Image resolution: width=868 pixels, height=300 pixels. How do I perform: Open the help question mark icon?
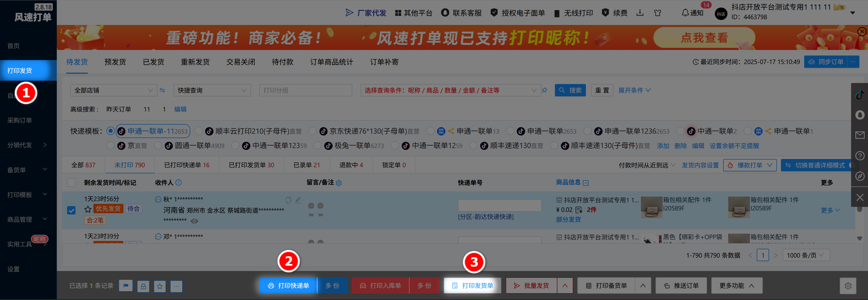[860, 156]
